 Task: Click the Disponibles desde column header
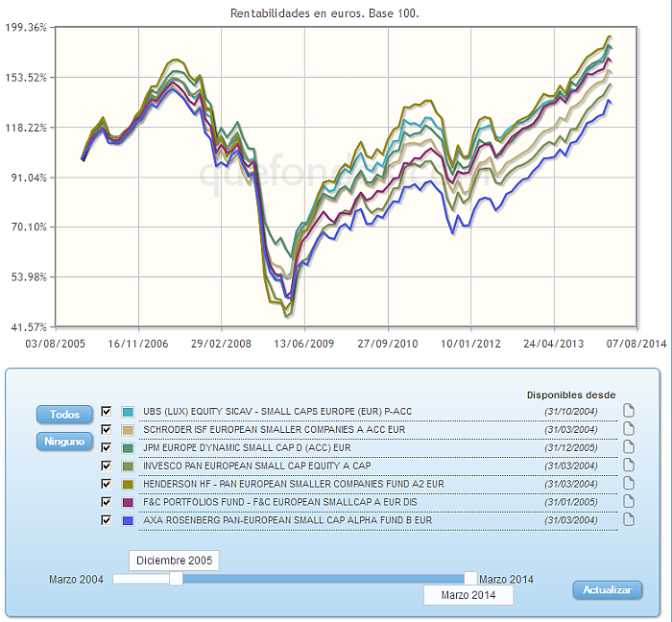[x=571, y=395]
